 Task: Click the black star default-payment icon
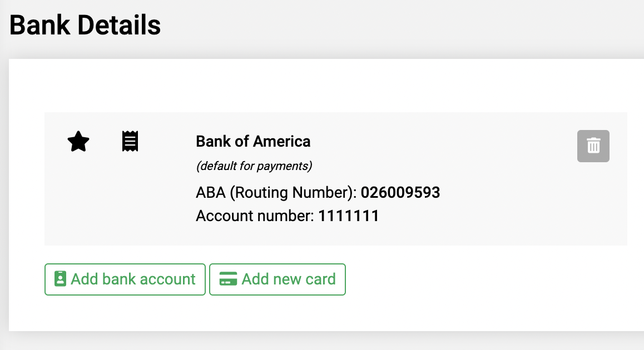point(78,142)
